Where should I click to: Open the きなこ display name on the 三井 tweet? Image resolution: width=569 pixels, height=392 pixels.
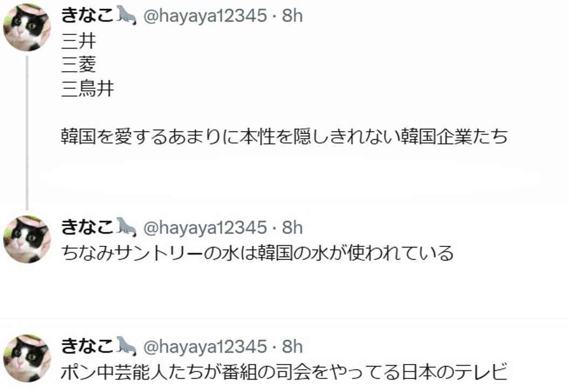87,15
